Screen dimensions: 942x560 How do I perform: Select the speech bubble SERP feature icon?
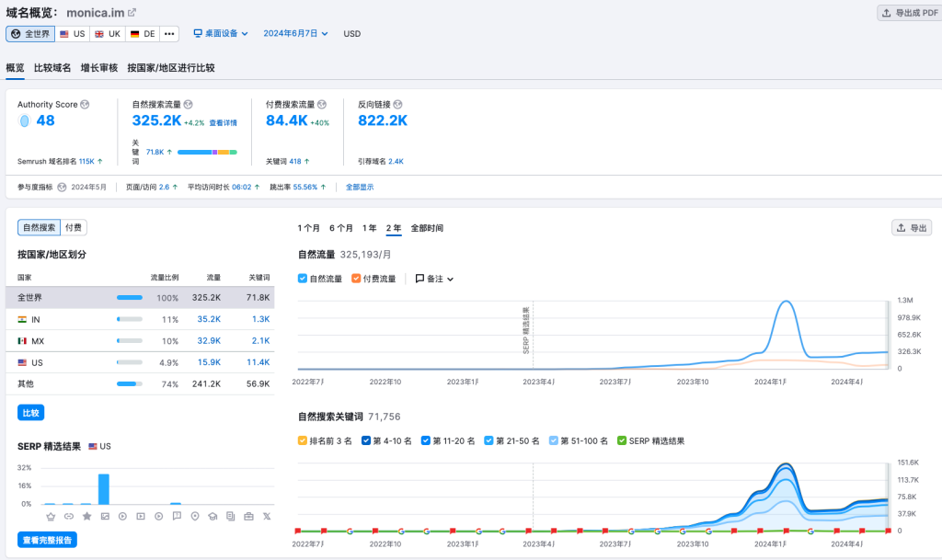coord(177,516)
